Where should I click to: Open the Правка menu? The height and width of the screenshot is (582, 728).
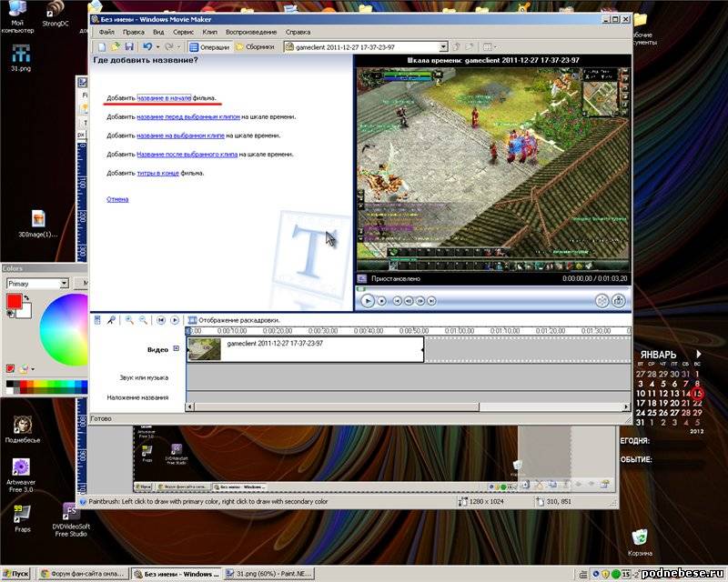point(133,32)
